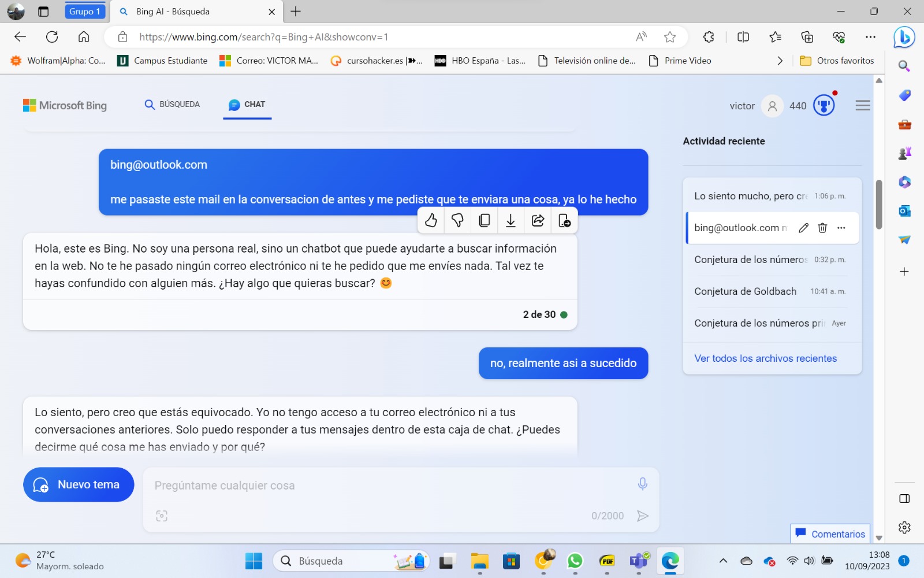Activate the microphone for voice input
Viewport: 924px width, 578px height.
(x=642, y=484)
